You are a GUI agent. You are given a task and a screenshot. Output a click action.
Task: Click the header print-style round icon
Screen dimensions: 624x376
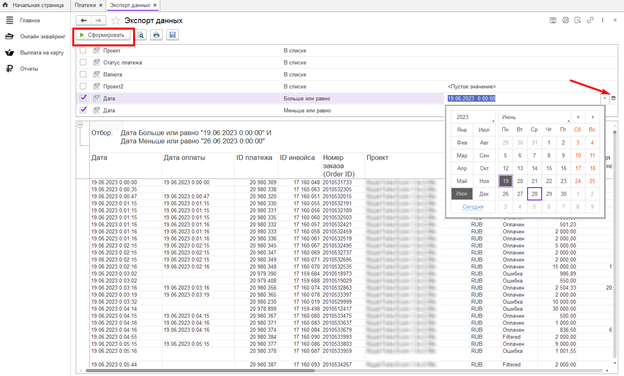[565, 20]
